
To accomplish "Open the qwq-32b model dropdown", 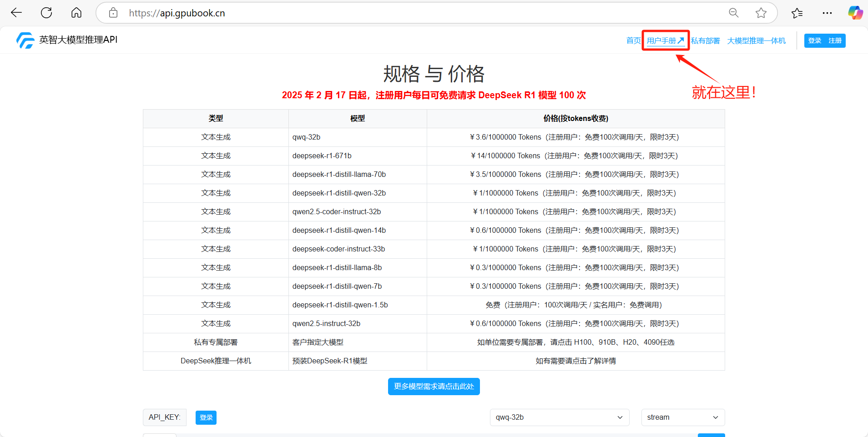I will (x=560, y=417).
